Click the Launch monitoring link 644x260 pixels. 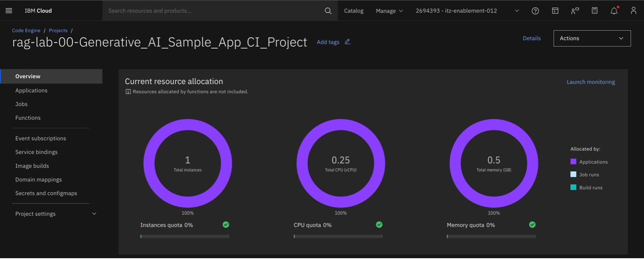click(590, 82)
